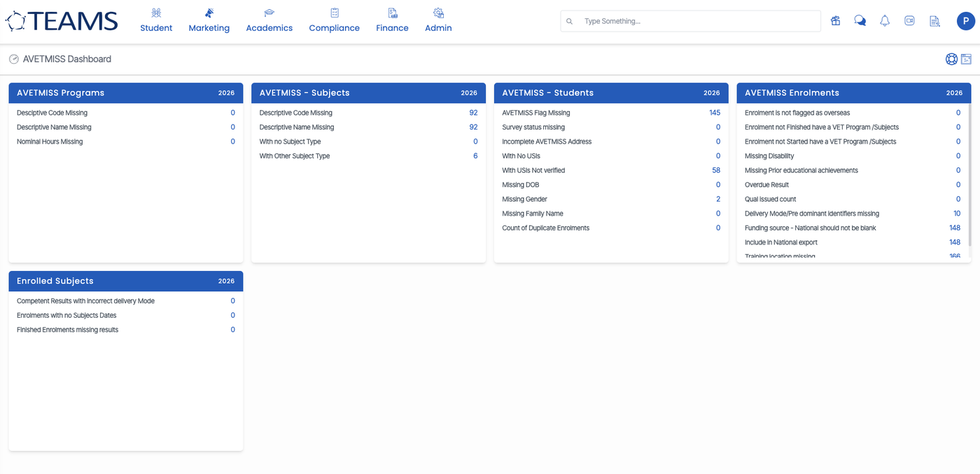Open the document percent report icon
The height and width of the screenshot is (474, 980).
tap(934, 21)
